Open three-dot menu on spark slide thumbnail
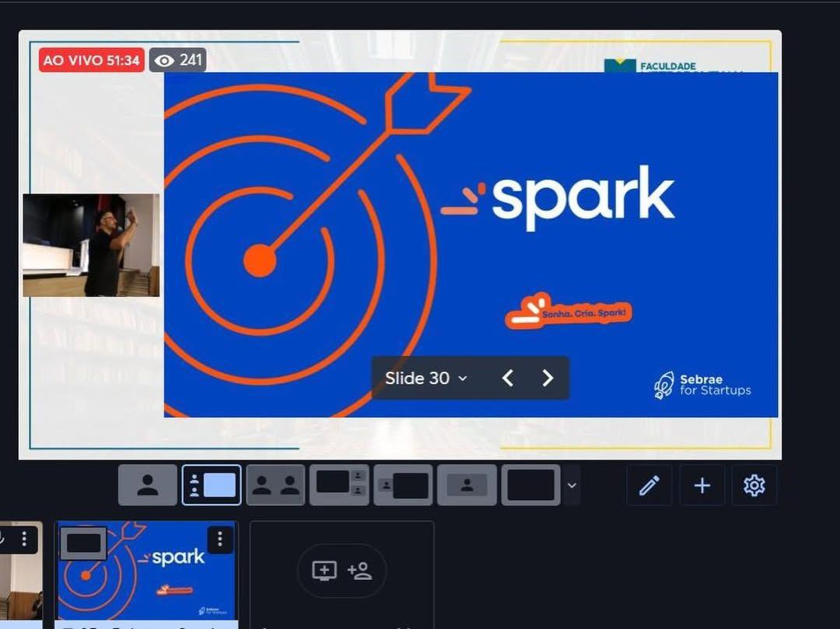 [x=220, y=539]
